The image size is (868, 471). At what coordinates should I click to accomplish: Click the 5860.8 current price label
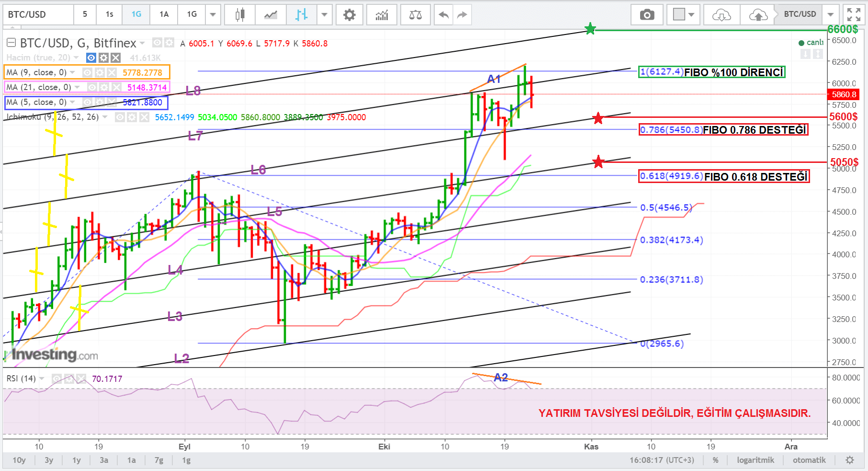click(844, 94)
